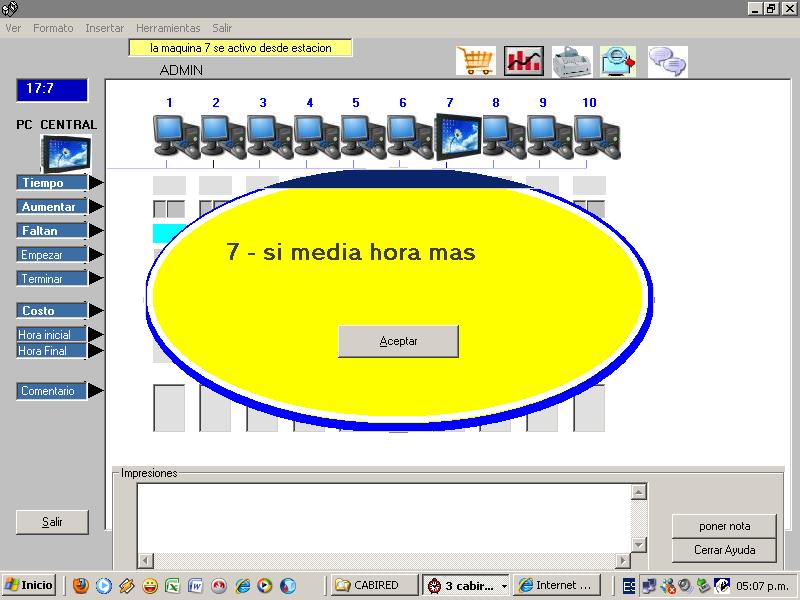Launch Excel from quick launch
800x600 pixels.
point(172,586)
